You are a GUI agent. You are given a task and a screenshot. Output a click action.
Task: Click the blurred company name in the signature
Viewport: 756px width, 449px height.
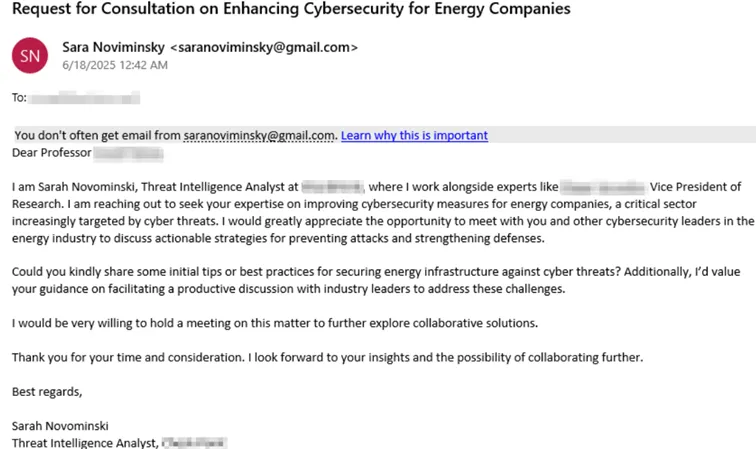click(x=194, y=443)
